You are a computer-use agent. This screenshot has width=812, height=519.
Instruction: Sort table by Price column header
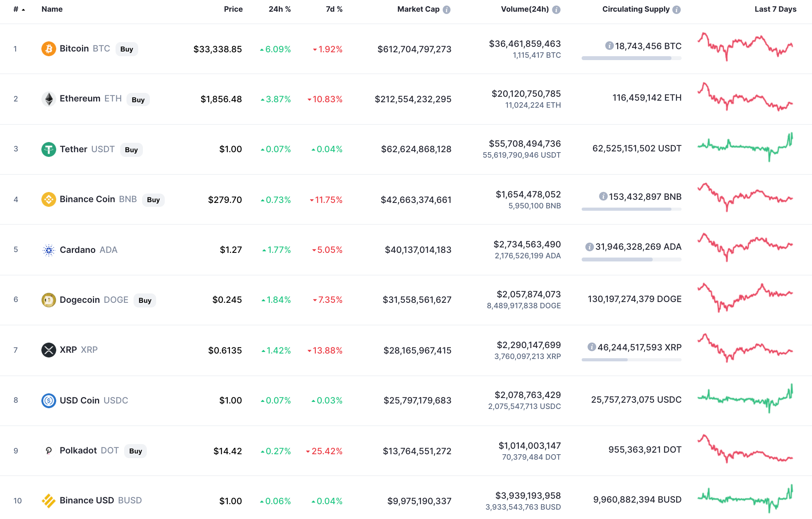[233, 9]
